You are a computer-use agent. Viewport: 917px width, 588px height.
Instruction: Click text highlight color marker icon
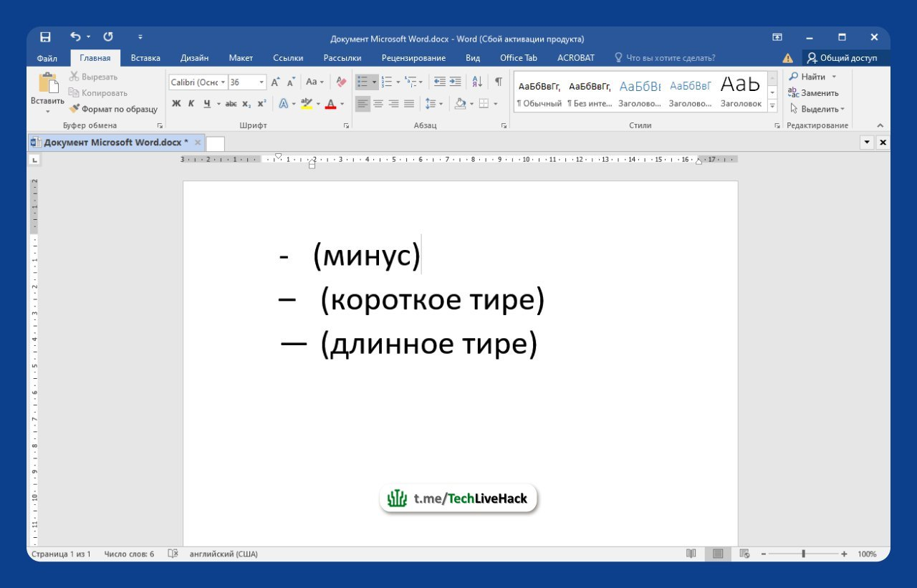point(307,104)
